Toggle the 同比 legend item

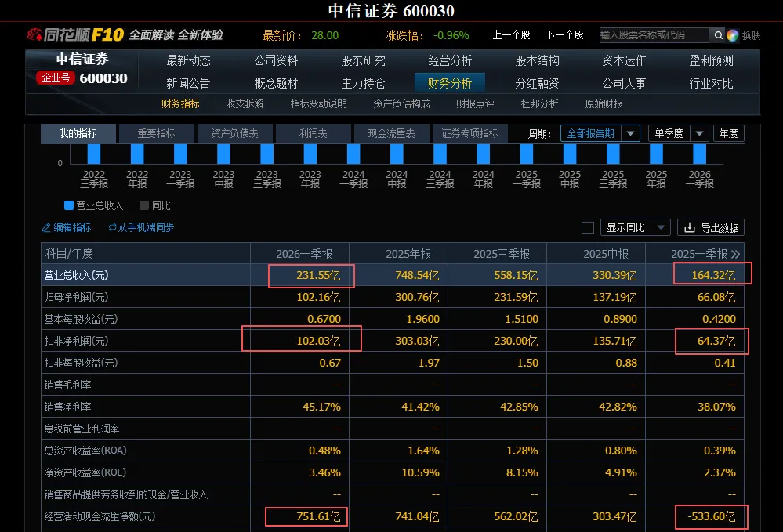[x=155, y=205]
